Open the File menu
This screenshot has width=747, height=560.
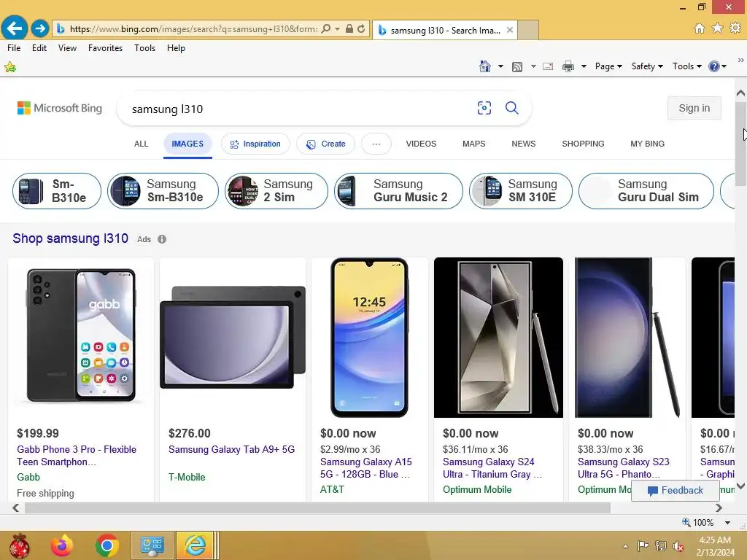click(x=14, y=48)
